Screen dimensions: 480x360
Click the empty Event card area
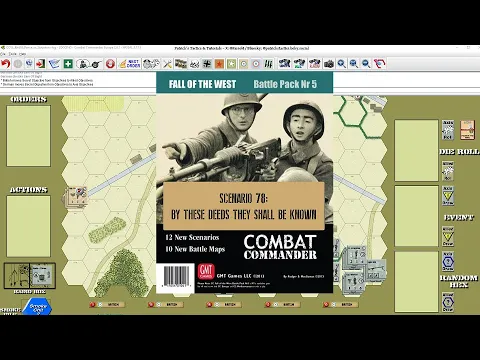point(416,216)
